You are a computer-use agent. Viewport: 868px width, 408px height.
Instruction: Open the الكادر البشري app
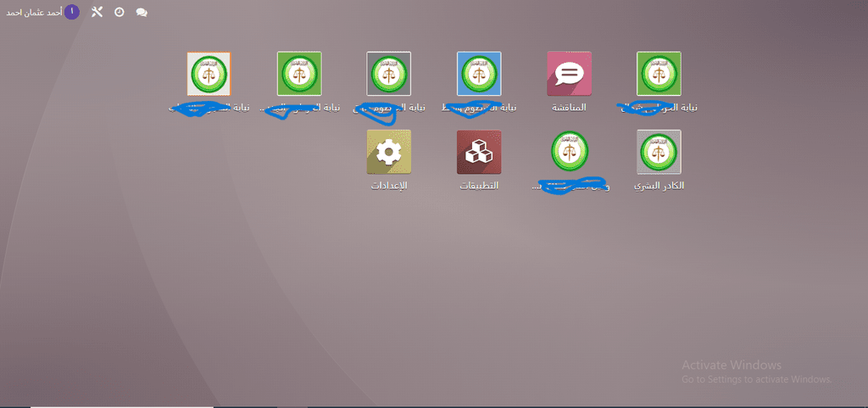[x=659, y=152]
